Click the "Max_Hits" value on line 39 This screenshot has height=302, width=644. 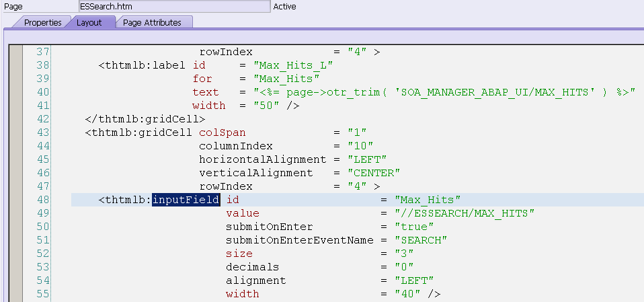coord(286,79)
